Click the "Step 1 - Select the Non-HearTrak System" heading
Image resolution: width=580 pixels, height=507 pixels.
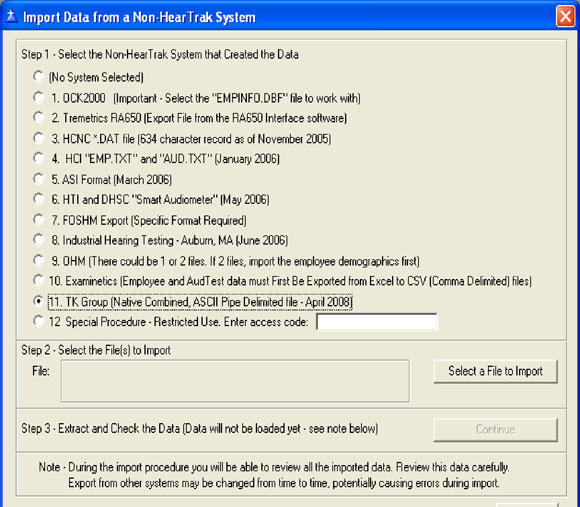[160, 55]
